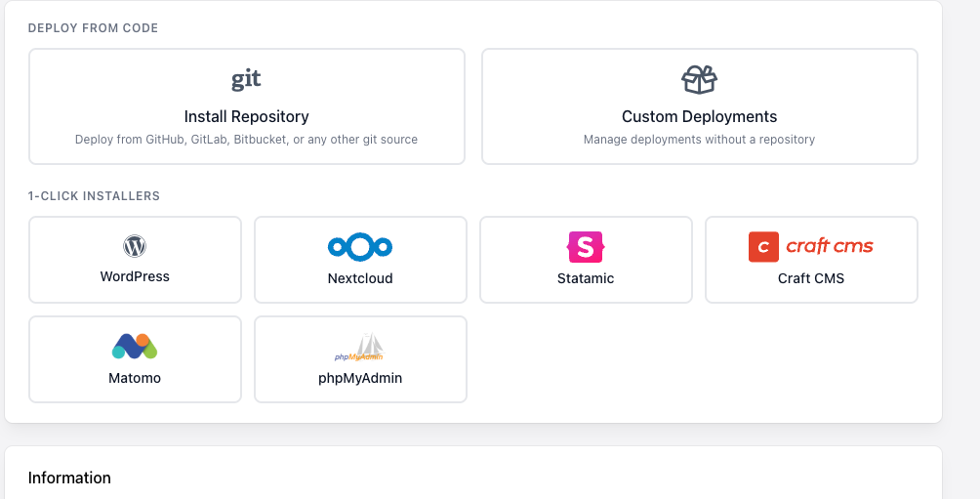
Task: Click the red Craft CMS logo
Action: coord(810,246)
